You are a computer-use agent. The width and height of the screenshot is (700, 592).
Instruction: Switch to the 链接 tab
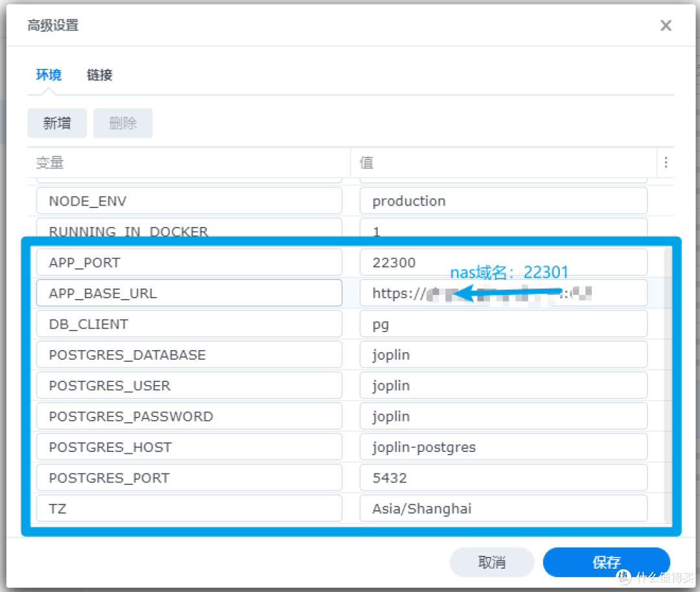[x=100, y=75]
